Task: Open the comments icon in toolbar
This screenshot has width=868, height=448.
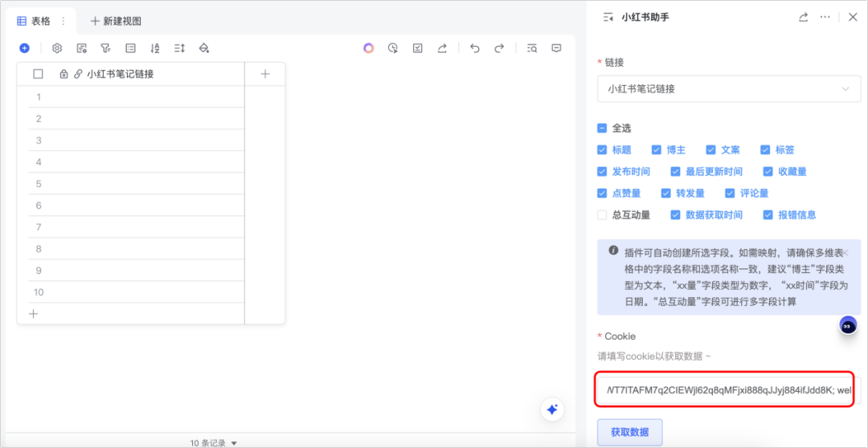Action: [x=556, y=48]
